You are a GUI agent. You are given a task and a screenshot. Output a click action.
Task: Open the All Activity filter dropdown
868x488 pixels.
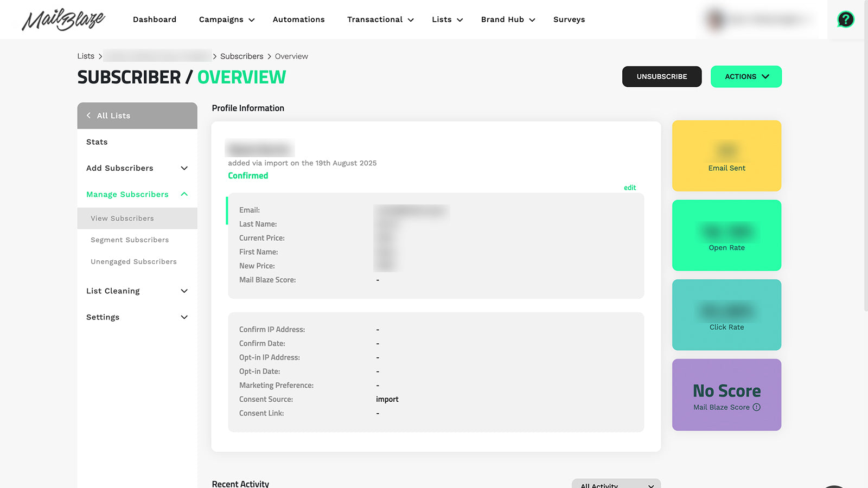(616, 484)
